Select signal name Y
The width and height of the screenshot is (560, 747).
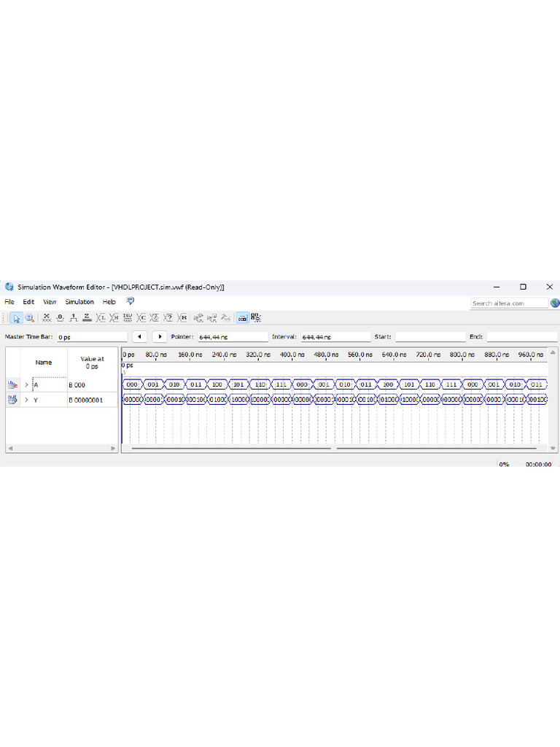36,400
